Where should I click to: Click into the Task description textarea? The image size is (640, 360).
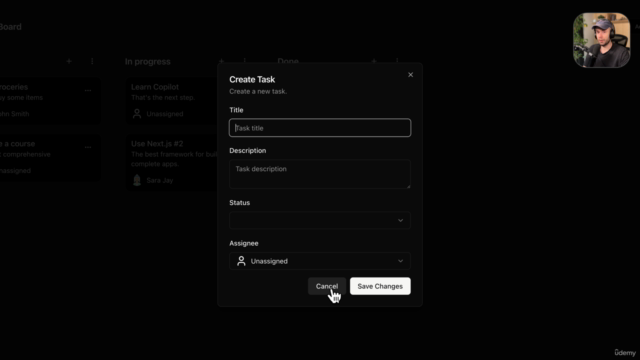pyautogui.click(x=320, y=174)
